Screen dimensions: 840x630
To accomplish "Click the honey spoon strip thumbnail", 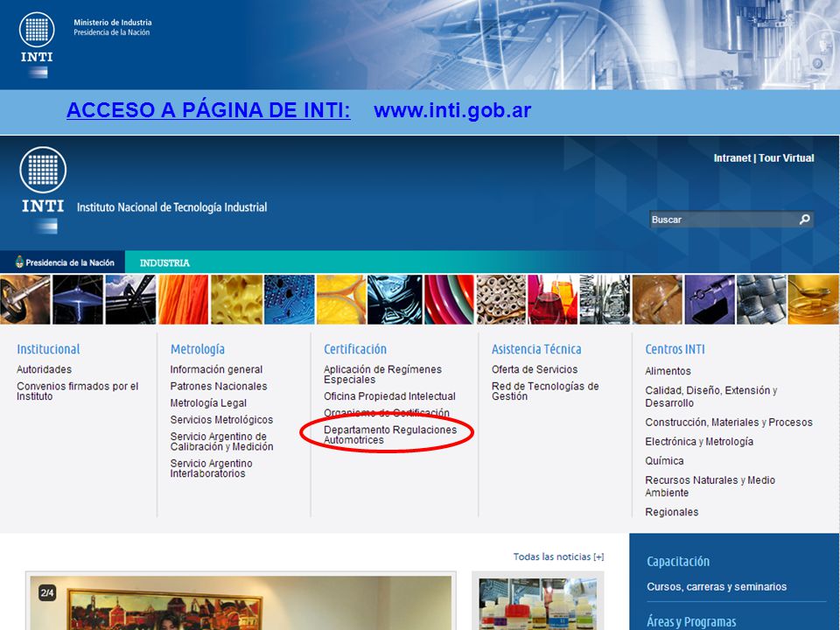I will coord(813,299).
